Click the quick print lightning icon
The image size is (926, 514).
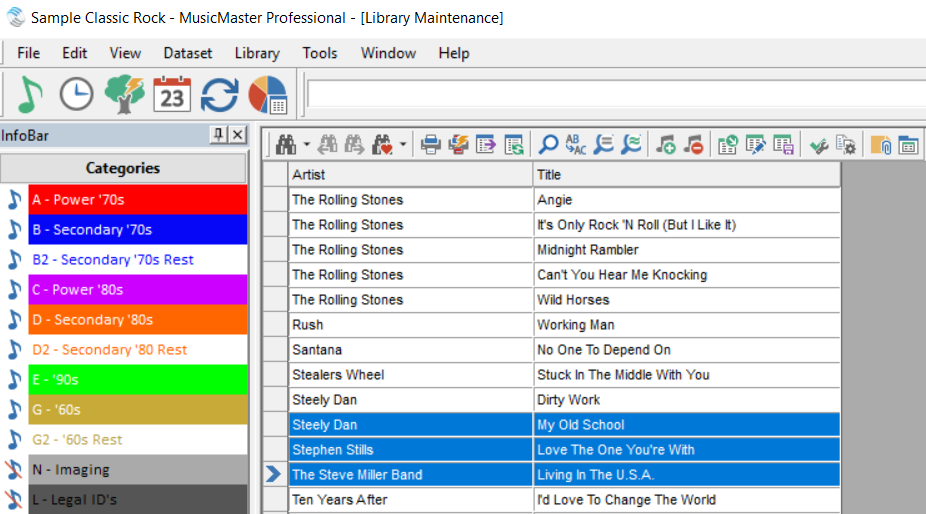(x=458, y=144)
